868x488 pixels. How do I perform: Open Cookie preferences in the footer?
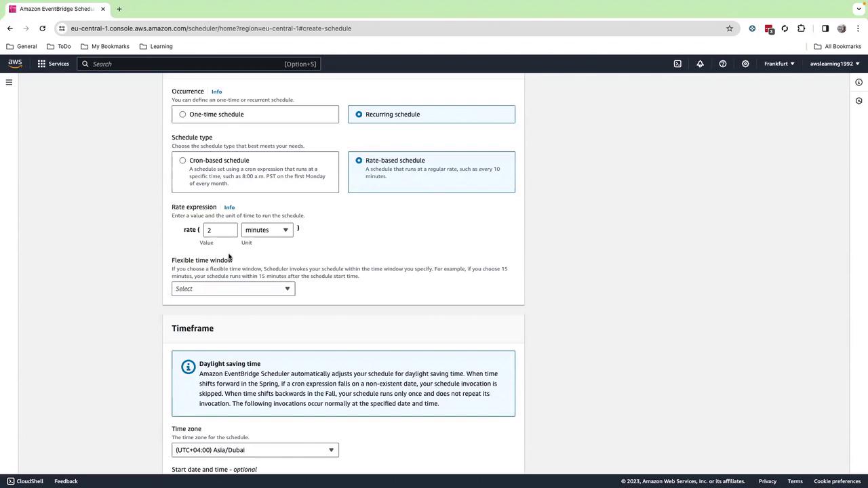pos(837,481)
